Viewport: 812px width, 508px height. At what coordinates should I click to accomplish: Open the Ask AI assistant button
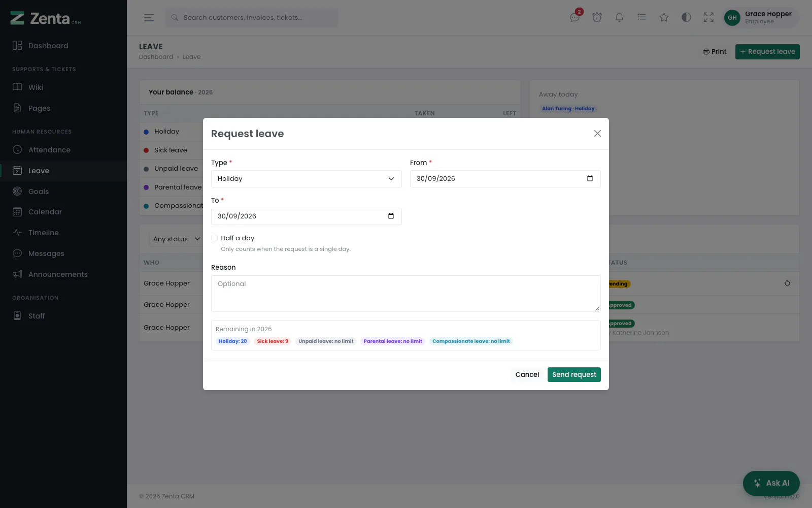(771, 483)
